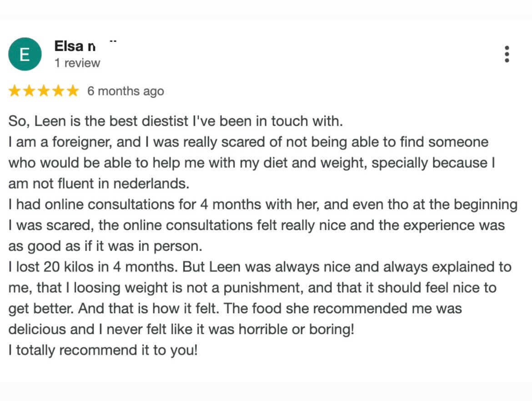Click the closing line 'I totally recommend it to you!'
Screen dimensions: 532x401
pos(103,350)
